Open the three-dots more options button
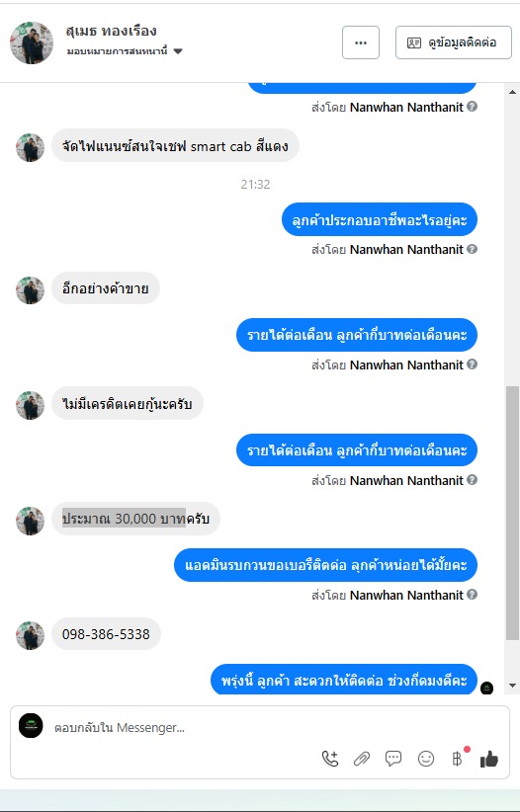 point(361,42)
